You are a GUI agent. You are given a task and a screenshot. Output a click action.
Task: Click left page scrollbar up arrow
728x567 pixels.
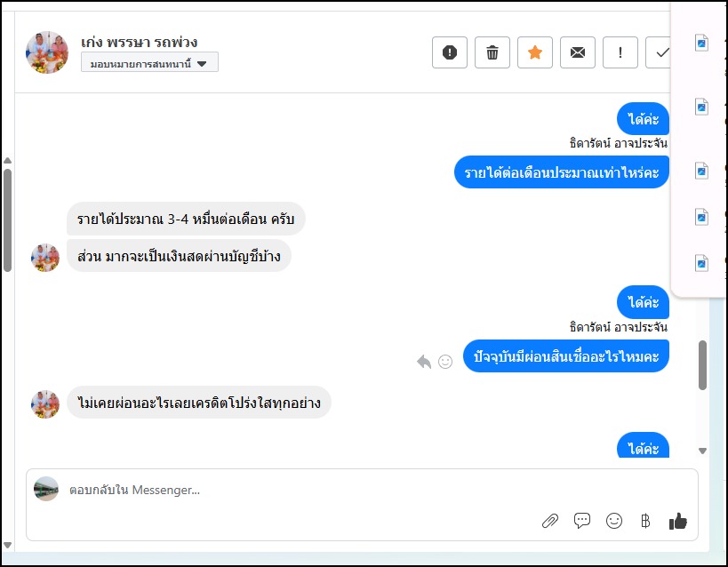pyautogui.click(x=7, y=161)
